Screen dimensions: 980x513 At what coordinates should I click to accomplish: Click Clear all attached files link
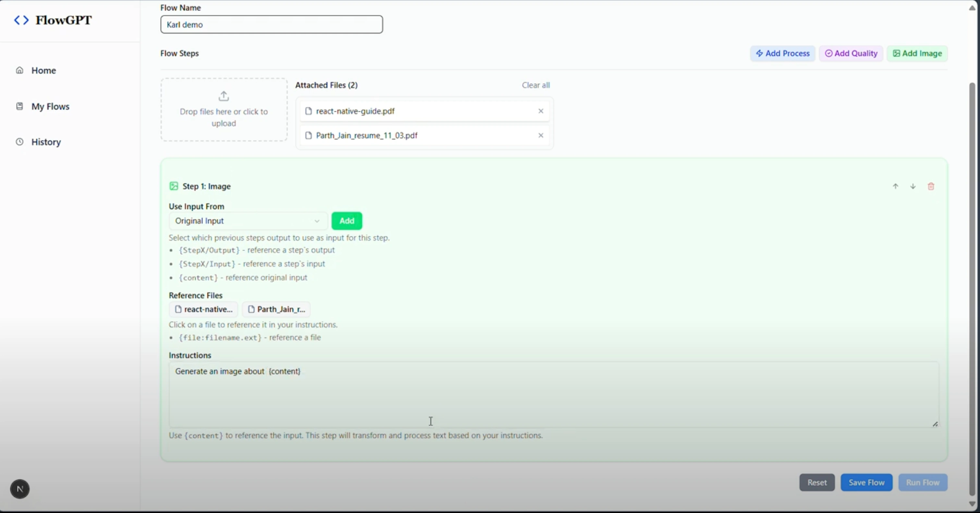tap(536, 85)
